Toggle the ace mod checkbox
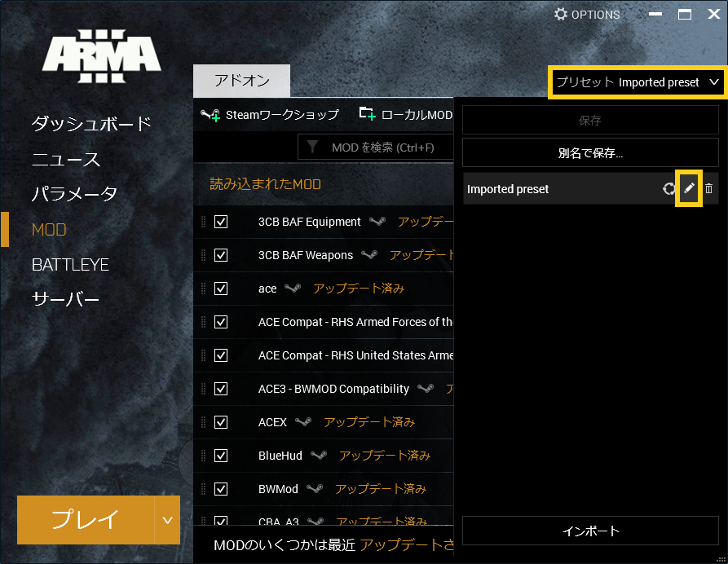 pos(221,289)
